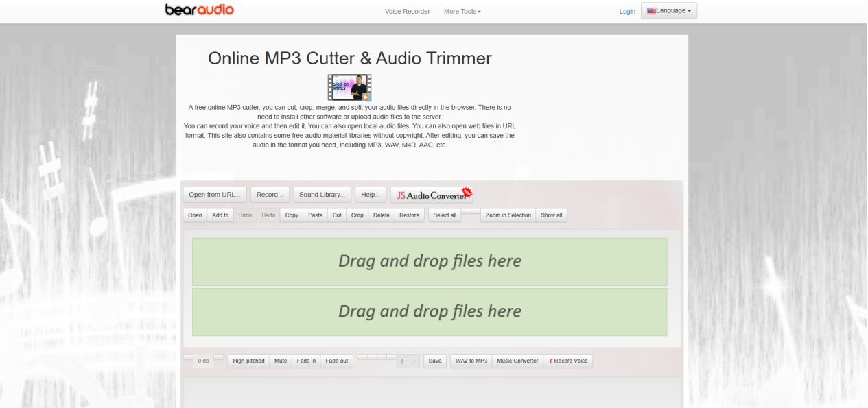Paste audio with Paste button
This screenshot has width=868, height=408.
click(x=315, y=215)
